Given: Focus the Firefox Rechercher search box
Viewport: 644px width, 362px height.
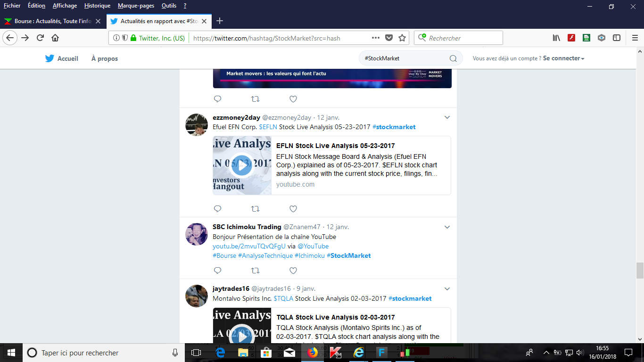Looking at the screenshot, I should (458, 38).
